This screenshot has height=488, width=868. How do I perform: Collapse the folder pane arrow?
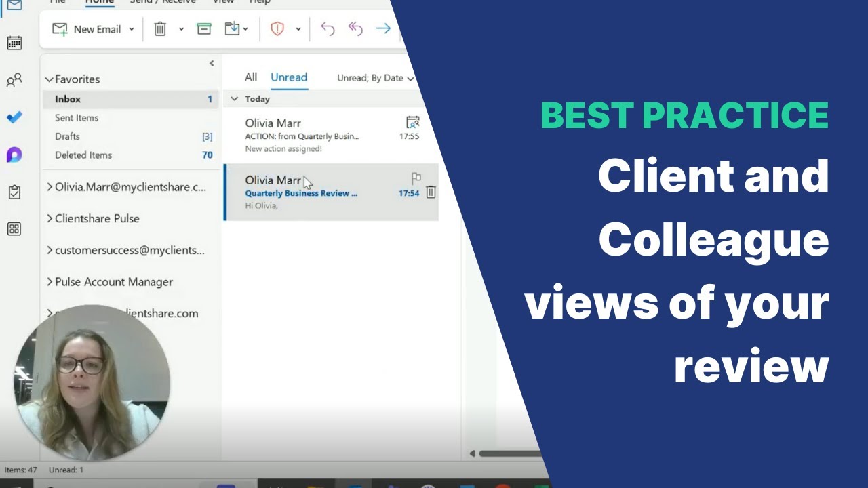(x=212, y=63)
